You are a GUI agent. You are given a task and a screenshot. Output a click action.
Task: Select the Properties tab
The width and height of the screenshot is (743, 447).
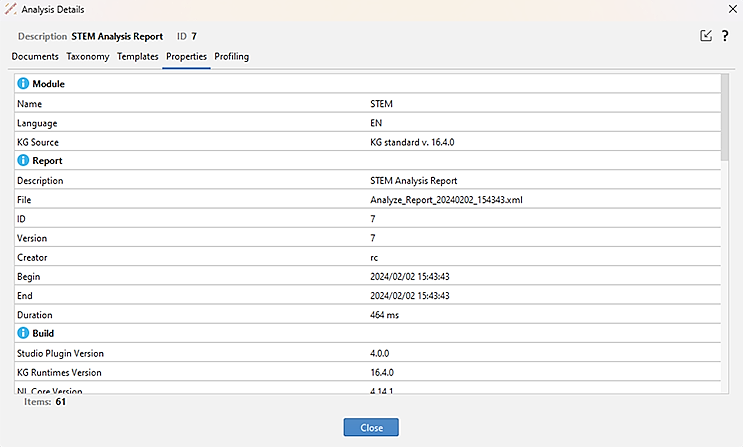(186, 57)
